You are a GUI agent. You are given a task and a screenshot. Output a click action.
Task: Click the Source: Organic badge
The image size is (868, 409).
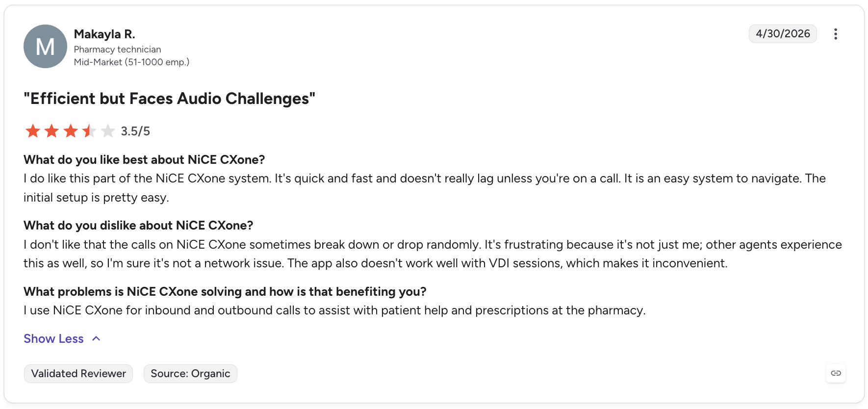[x=190, y=374]
